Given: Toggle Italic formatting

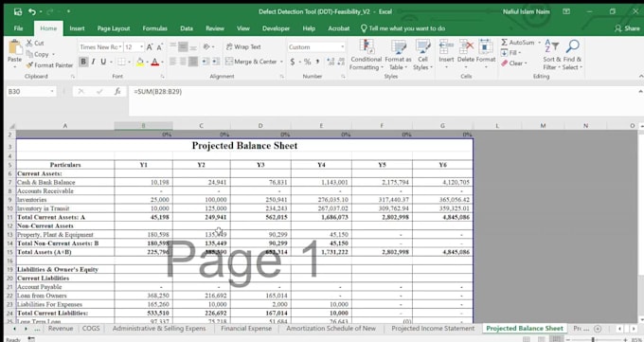Looking at the screenshot, I should pos(93,62).
